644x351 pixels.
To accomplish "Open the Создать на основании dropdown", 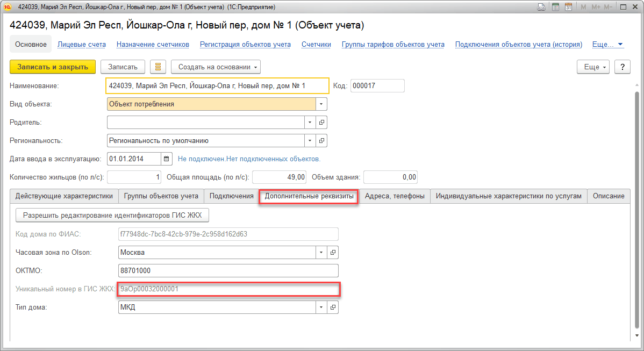I will [x=216, y=67].
